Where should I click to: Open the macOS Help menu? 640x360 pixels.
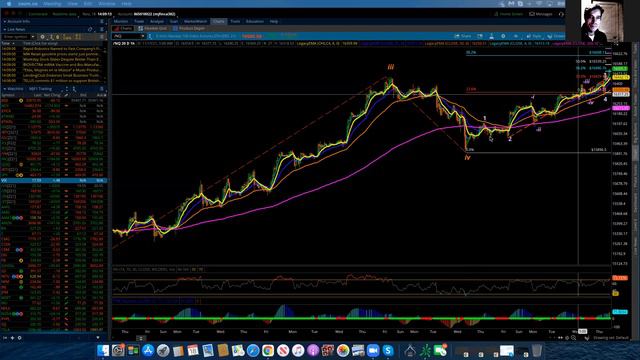point(127,4)
